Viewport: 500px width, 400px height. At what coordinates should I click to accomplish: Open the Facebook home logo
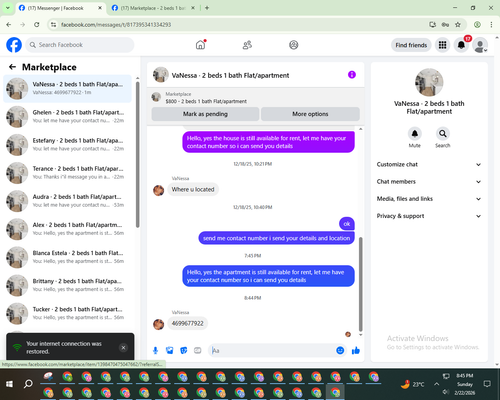14,45
